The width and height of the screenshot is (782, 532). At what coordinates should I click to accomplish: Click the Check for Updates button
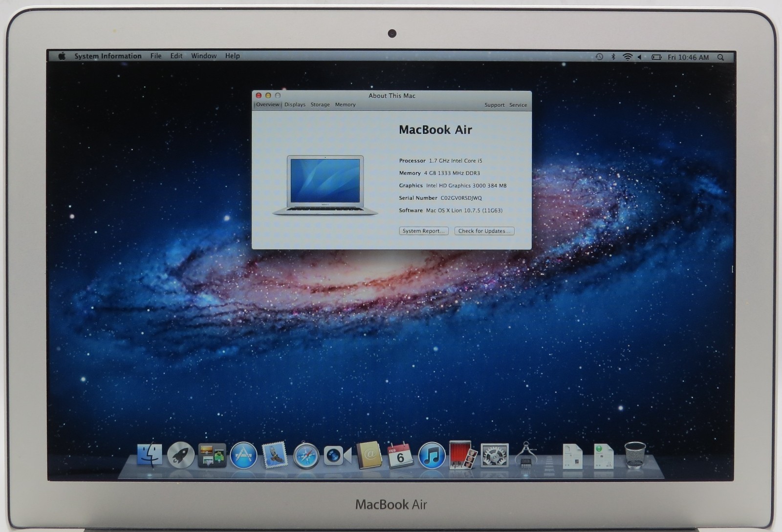pyautogui.click(x=484, y=231)
